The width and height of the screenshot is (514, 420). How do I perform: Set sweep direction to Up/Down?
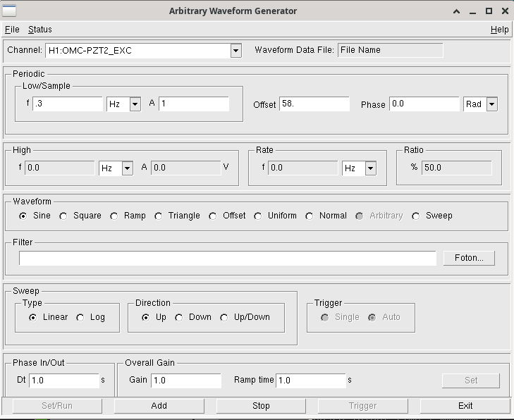tap(224, 318)
